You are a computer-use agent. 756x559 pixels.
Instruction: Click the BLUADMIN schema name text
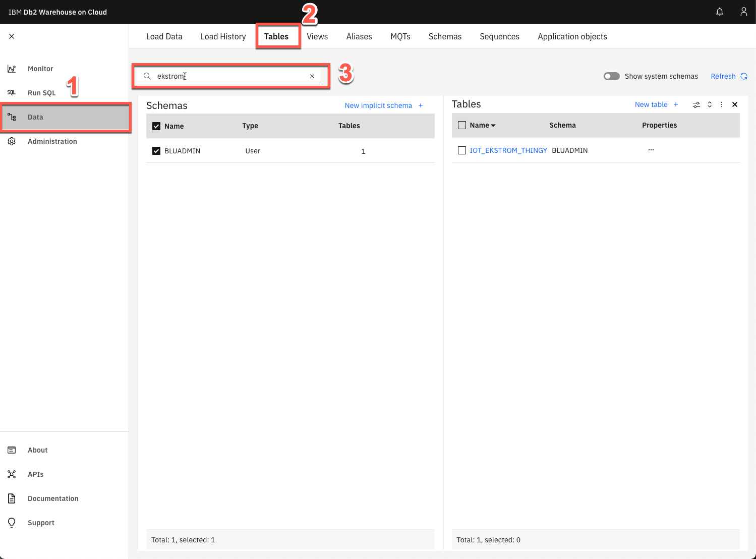tap(182, 151)
